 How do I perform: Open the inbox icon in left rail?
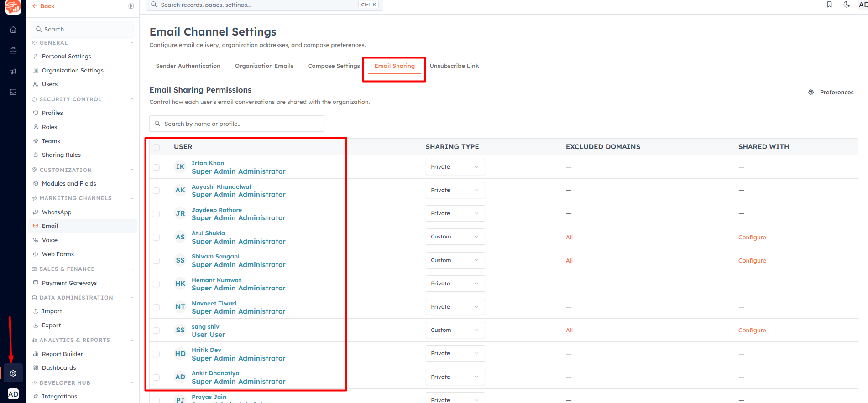pos(13,92)
